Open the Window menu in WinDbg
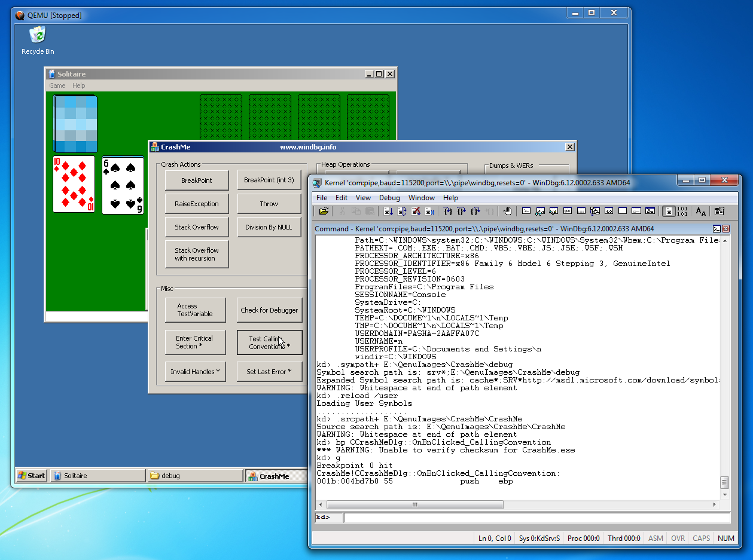Image resolution: width=753 pixels, height=560 pixels. pos(422,198)
